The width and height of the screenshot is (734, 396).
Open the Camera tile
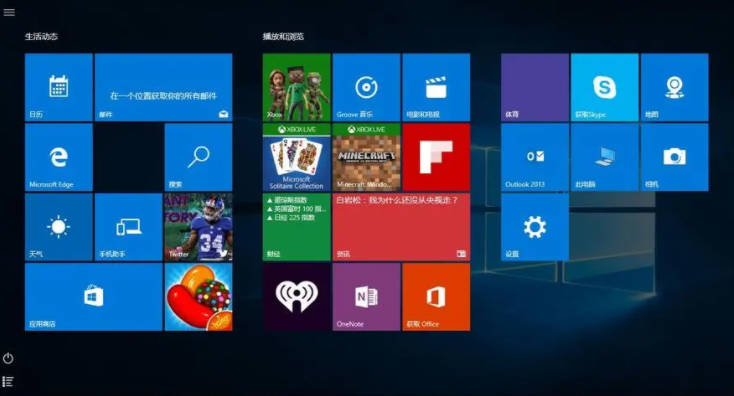pyautogui.click(x=675, y=157)
